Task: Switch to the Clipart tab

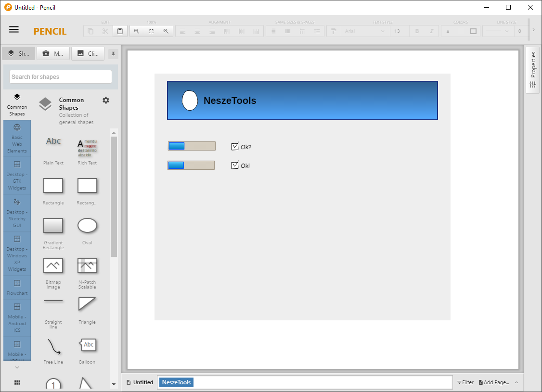Action: pos(88,53)
